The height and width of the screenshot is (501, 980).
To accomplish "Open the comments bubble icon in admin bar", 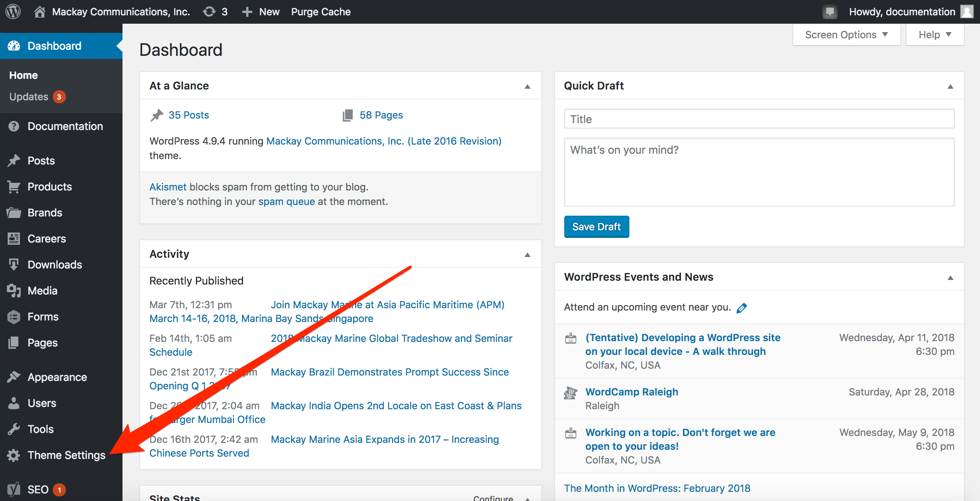I will (830, 12).
